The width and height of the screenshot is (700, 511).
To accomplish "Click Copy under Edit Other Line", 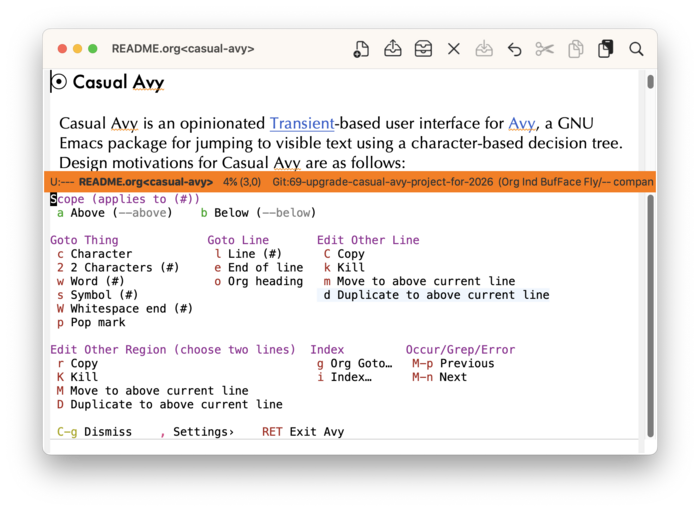I will (344, 254).
